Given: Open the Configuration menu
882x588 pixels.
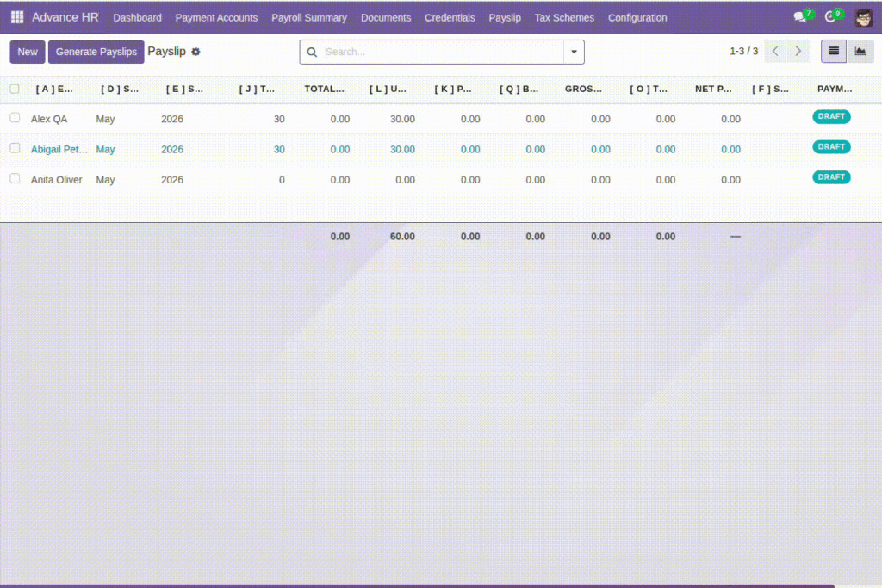Looking at the screenshot, I should [x=637, y=18].
